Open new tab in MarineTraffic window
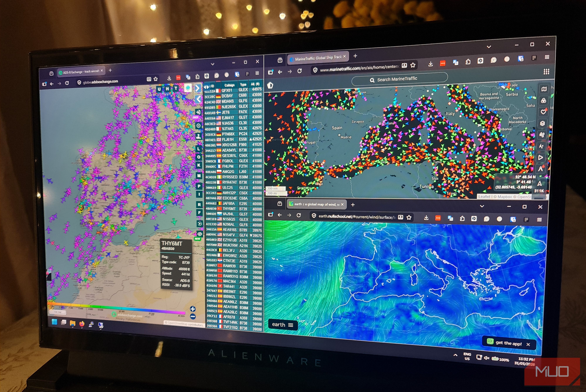Viewport: 586px width, 392px height. (x=355, y=56)
